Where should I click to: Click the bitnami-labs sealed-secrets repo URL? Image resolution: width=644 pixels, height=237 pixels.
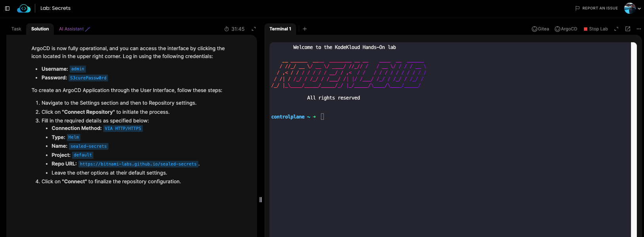[x=138, y=164]
